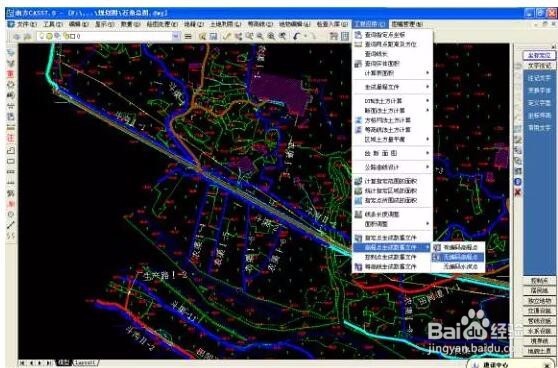558x368 pixels.
Task: Open the 工具(T) menu
Action: click(x=53, y=24)
